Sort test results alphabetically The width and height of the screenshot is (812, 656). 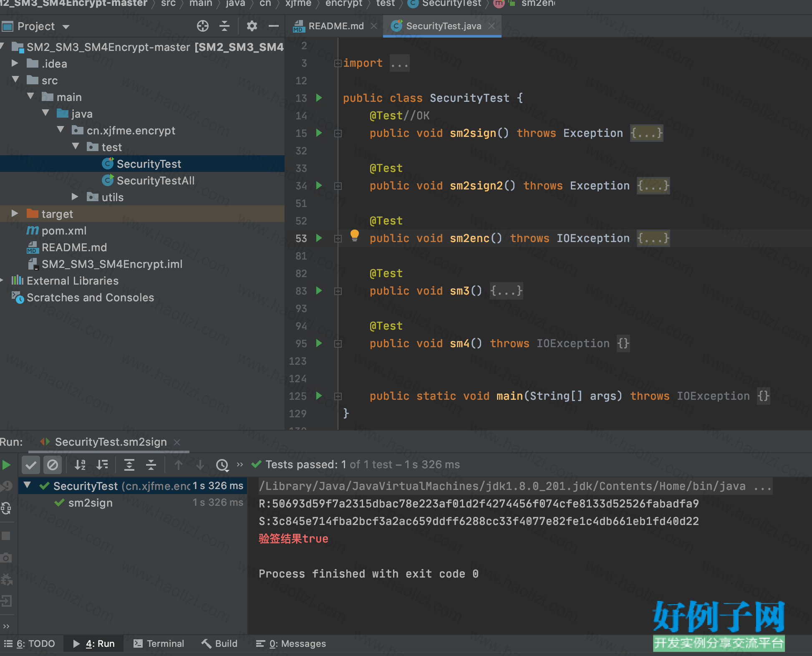click(80, 465)
